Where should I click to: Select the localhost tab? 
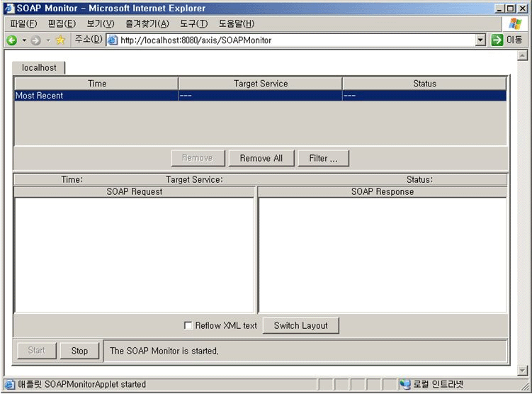click(x=39, y=68)
